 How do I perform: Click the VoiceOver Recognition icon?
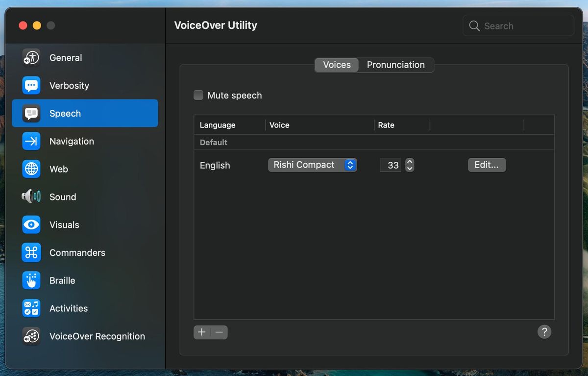31,336
